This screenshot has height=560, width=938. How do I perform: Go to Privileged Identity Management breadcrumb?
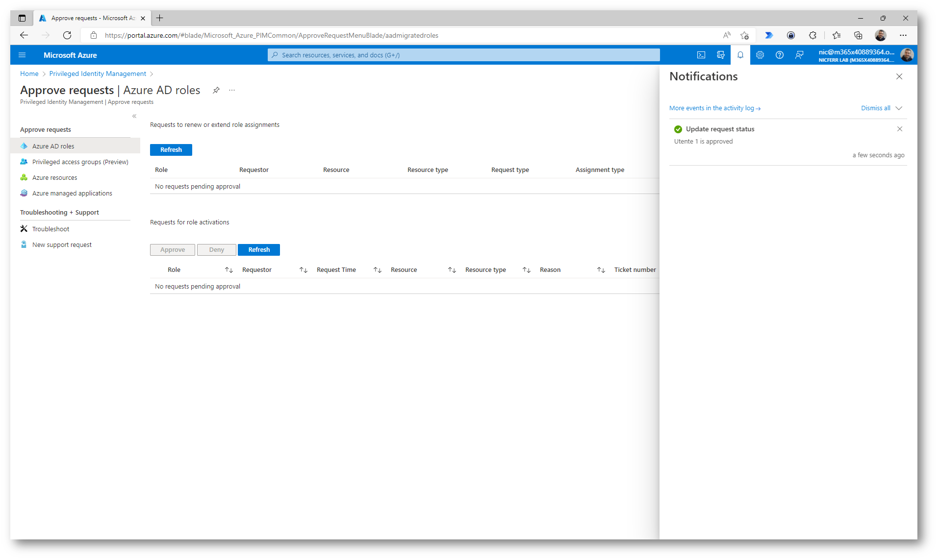pyautogui.click(x=98, y=73)
